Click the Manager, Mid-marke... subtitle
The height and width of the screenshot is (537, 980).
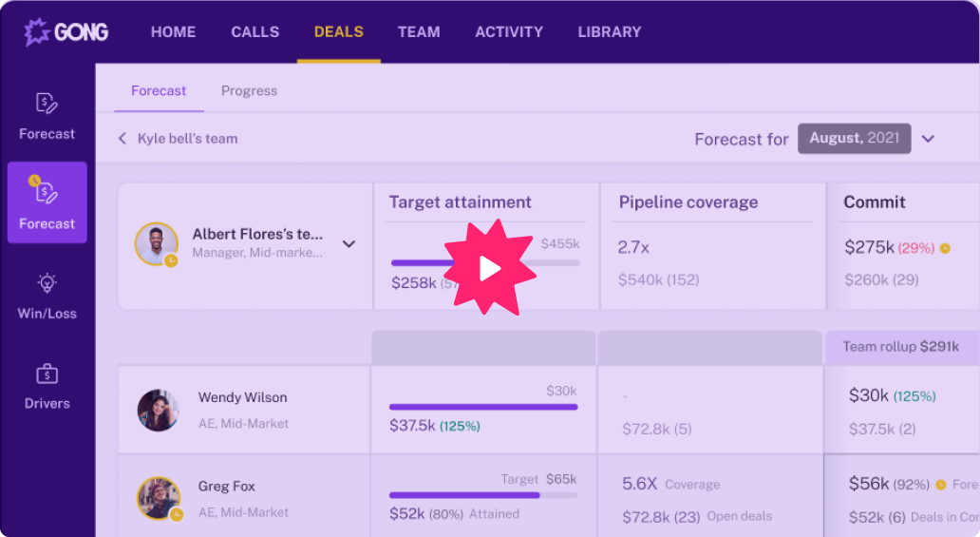pyautogui.click(x=257, y=253)
